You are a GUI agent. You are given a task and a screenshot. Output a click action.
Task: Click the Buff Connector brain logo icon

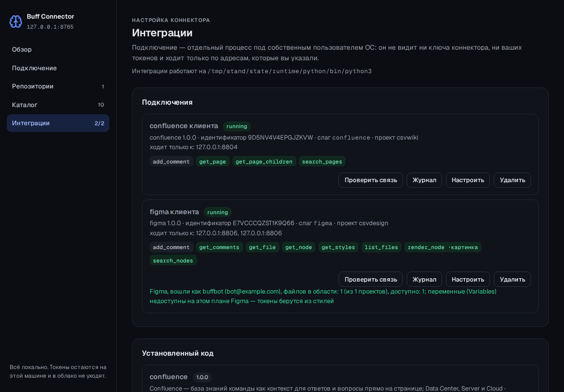coord(16,22)
